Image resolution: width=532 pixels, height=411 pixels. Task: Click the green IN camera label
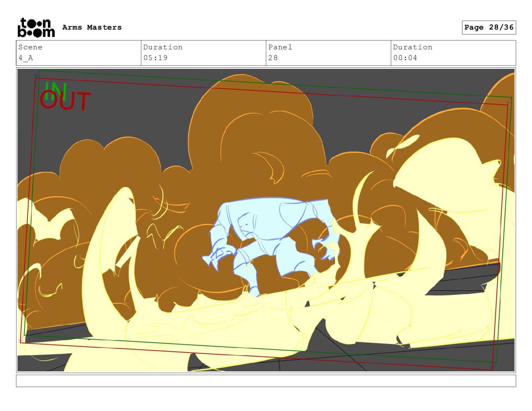(x=55, y=89)
